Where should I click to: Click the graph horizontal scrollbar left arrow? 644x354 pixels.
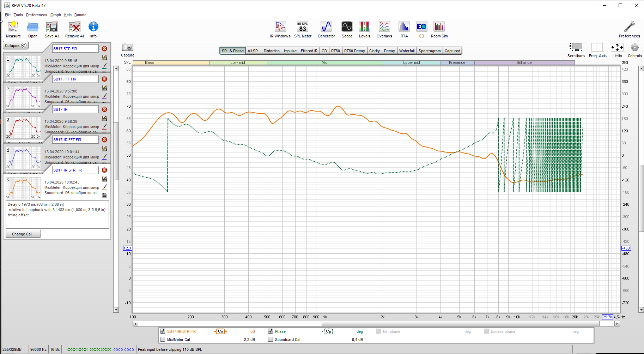(135, 324)
